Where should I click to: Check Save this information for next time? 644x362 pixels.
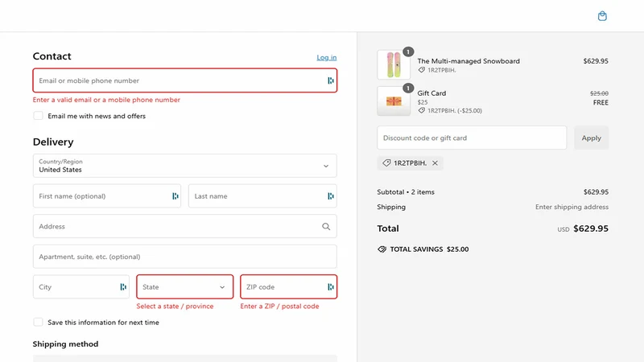click(x=38, y=323)
